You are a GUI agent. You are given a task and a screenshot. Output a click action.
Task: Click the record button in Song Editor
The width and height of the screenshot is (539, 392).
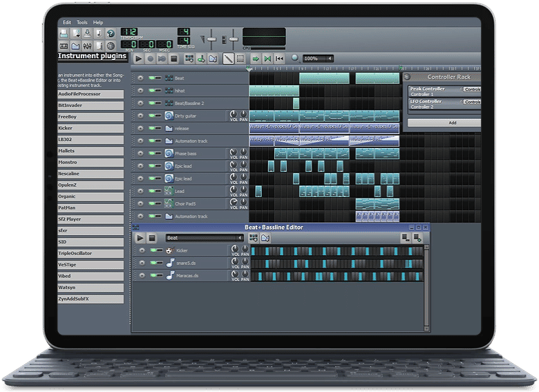(150, 59)
